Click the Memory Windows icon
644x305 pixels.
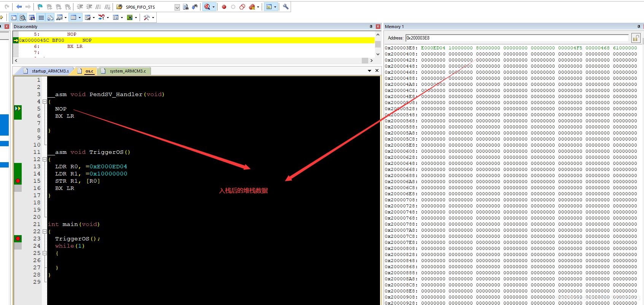(73, 17)
